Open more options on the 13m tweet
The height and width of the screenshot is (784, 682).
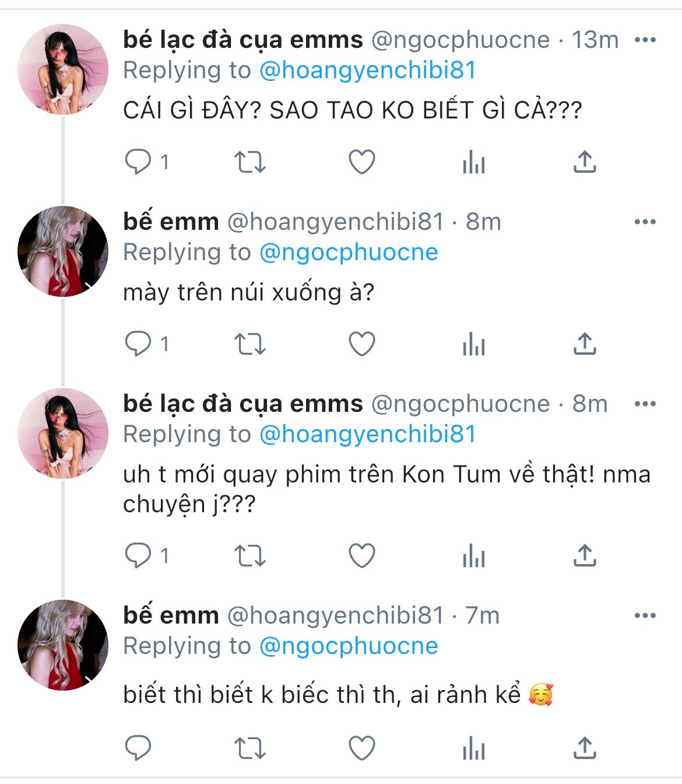pos(645,40)
